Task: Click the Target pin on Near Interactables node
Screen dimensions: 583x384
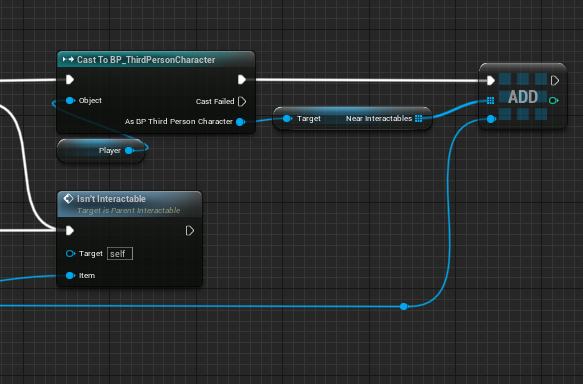Action: pos(287,119)
